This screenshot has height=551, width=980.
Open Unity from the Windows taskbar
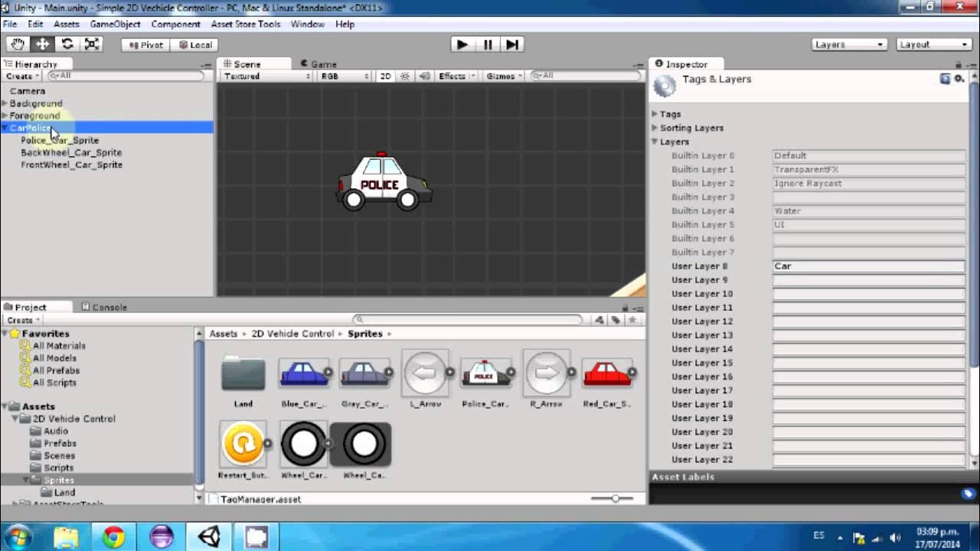coord(209,537)
